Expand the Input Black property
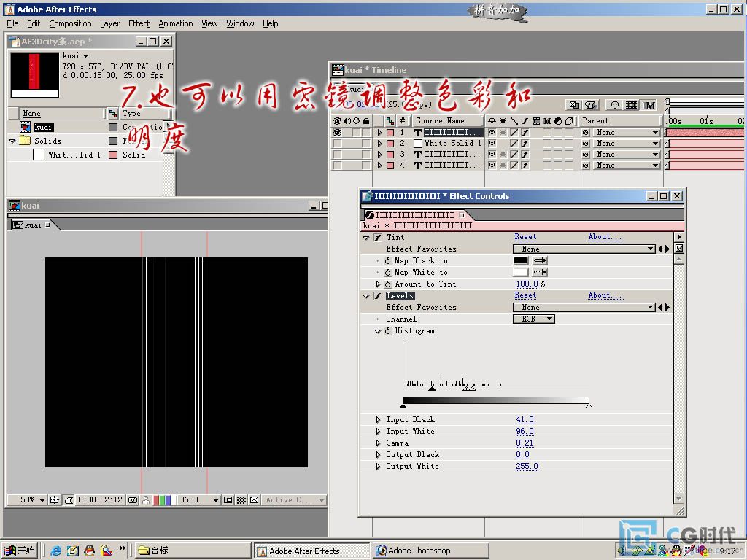Screen dimensions: 747x560 tap(379, 420)
